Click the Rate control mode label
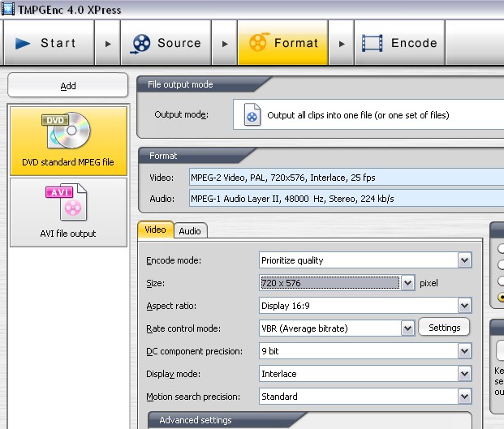This screenshot has height=429, width=504. point(183,328)
